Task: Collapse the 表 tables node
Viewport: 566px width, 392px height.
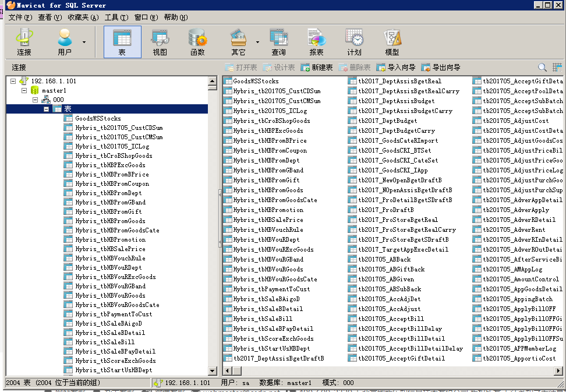Action: click(x=46, y=109)
